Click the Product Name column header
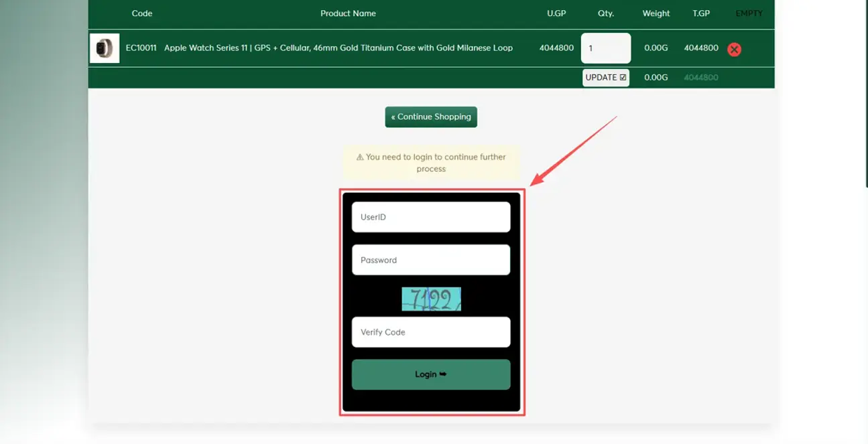 [x=348, y=13]
